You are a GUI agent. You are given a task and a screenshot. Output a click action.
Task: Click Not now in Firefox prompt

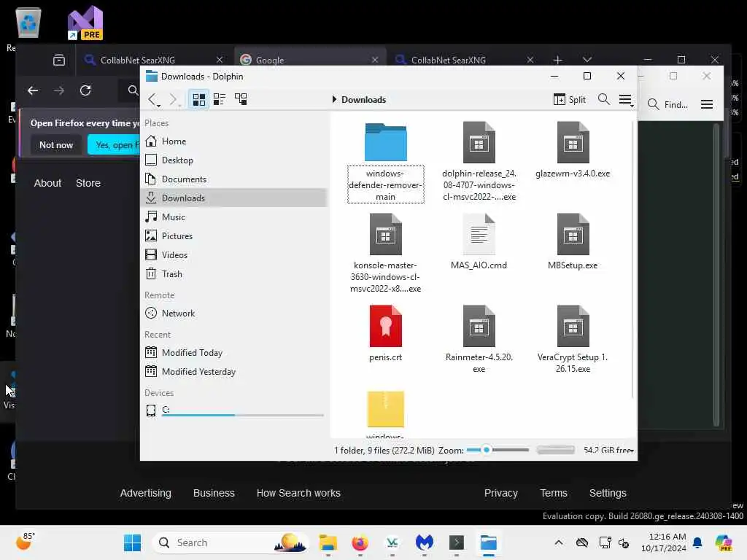(x=56, y=145)
